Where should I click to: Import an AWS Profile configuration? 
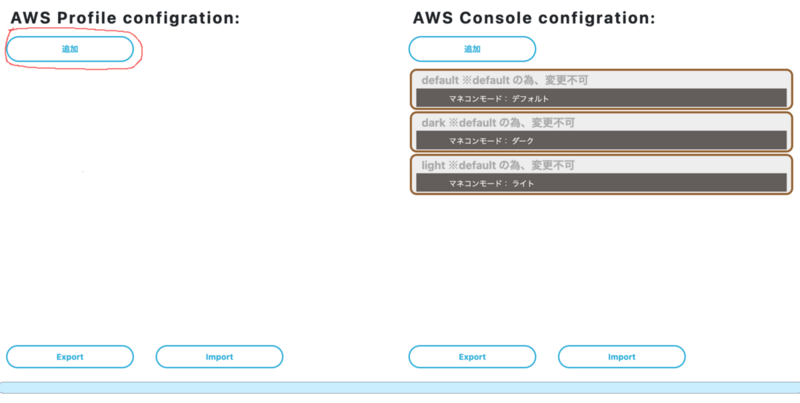219,357
